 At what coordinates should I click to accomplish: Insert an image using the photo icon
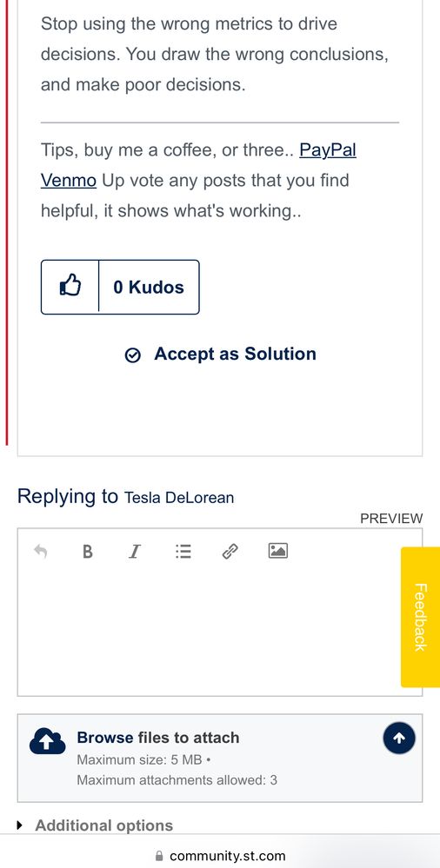click(x=277, y=550)
